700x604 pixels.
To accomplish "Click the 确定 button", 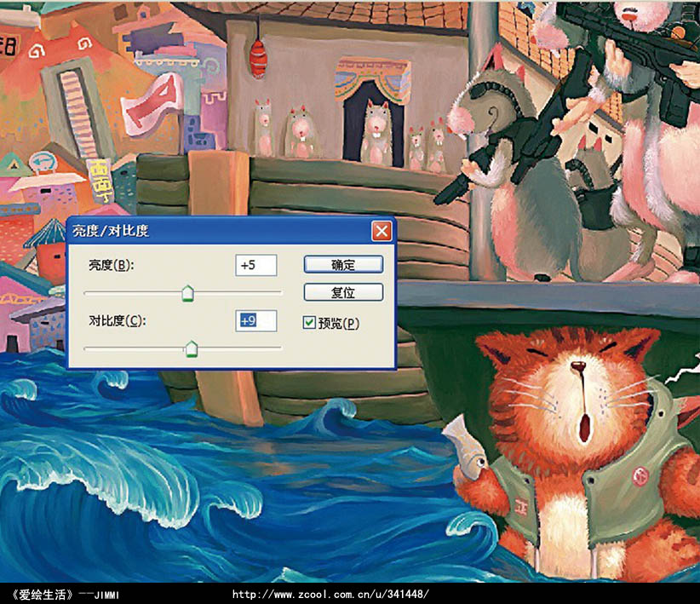I will pos(343,264).
